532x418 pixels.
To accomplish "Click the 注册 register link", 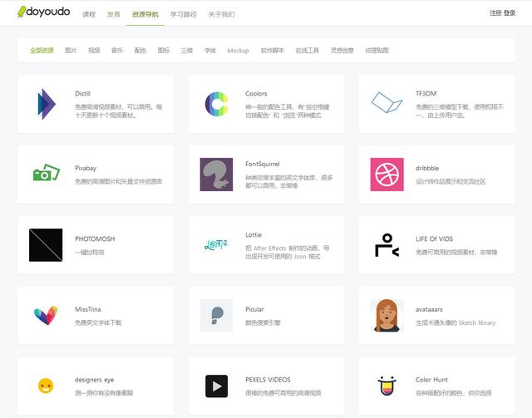I will click(495, 13).
